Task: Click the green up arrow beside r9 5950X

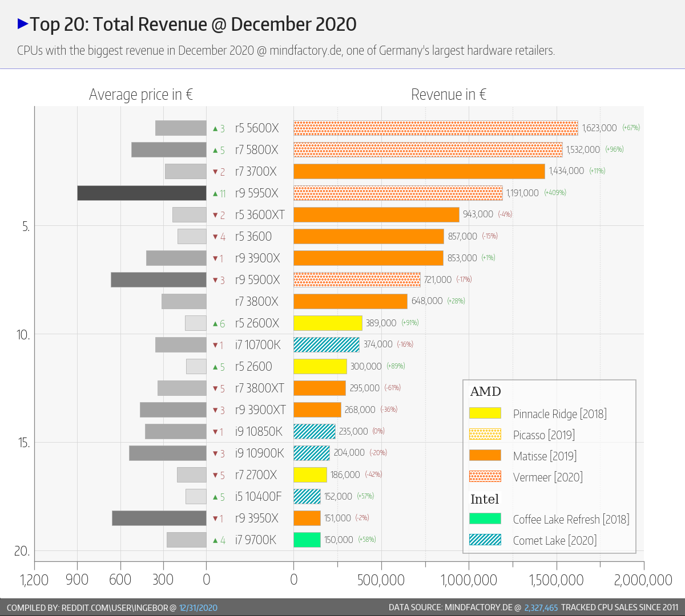Action: pos(215,194)
